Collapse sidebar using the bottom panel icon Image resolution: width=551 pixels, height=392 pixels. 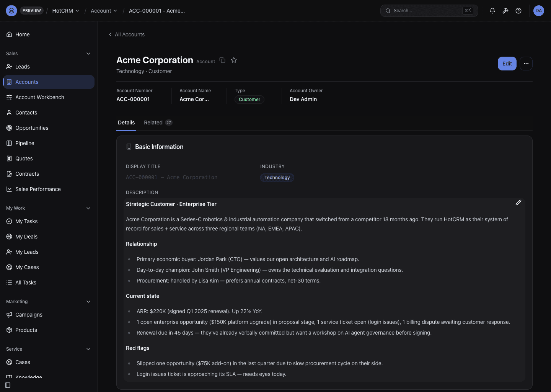(x=8, y=385)
